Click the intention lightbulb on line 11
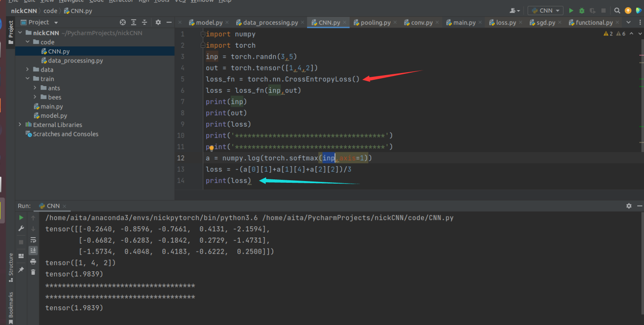The image size is (644, 325). (x=212, y=148)
